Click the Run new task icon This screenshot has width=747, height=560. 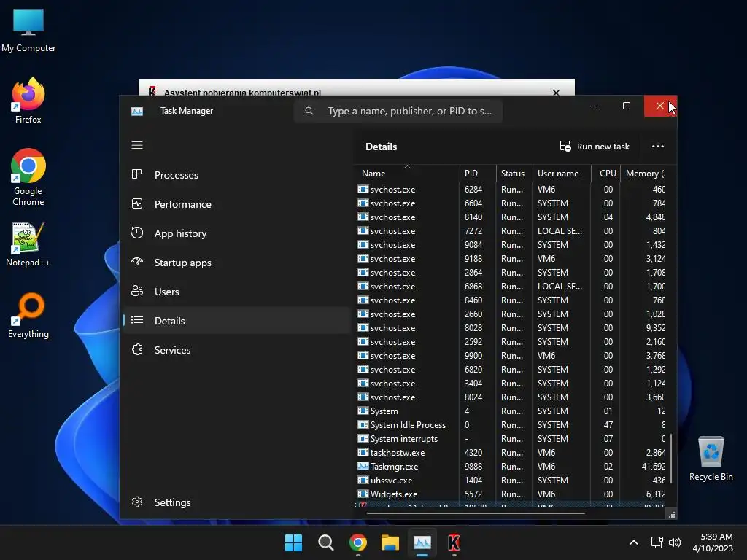[565, 146]
